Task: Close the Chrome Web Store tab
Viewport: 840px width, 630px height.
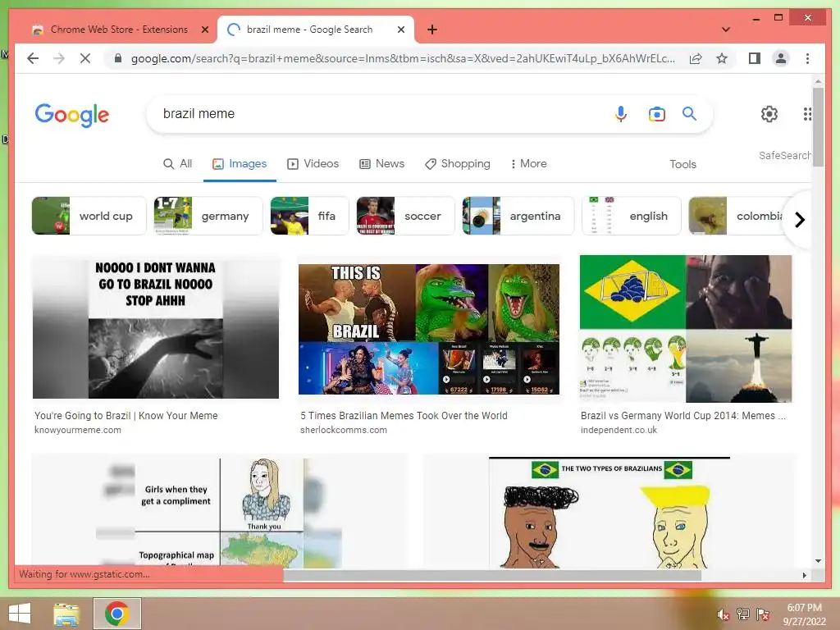Action: pos(204,30)
